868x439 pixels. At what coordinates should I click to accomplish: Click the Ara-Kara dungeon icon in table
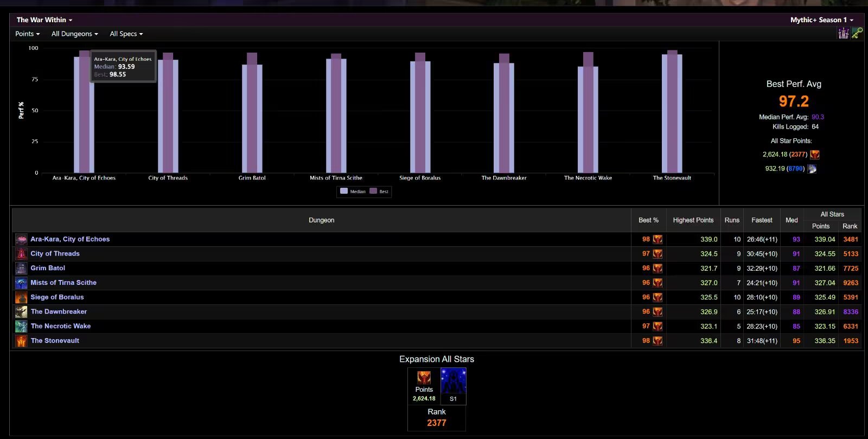pyautogui.click(x=21, y=239)
